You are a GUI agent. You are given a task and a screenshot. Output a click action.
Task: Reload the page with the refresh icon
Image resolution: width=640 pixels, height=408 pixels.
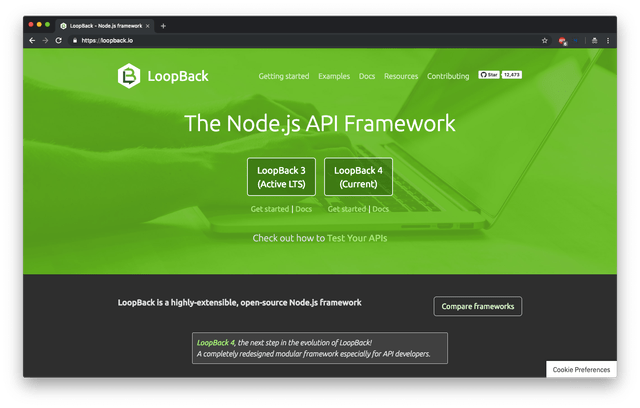pyautogui.click(x=58, y=40)
